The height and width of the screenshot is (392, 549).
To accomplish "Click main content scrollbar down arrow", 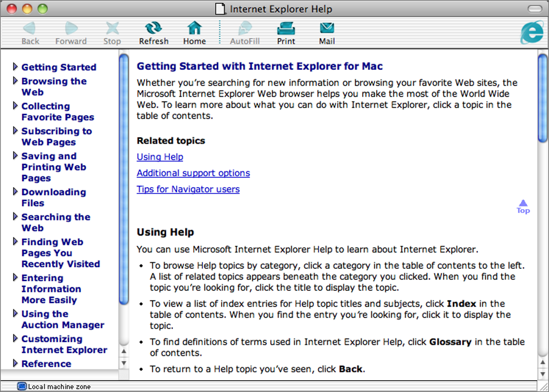I will (543, 374).
